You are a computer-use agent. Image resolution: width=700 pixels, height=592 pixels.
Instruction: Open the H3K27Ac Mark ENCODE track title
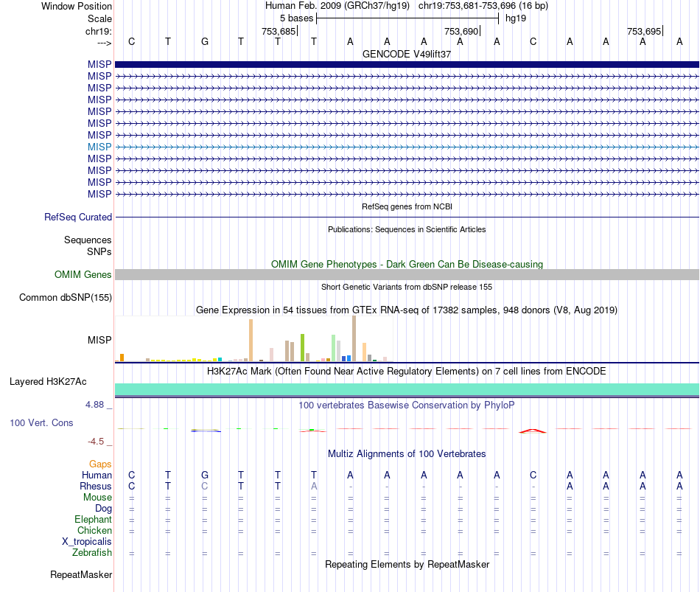tap(406, 372)
